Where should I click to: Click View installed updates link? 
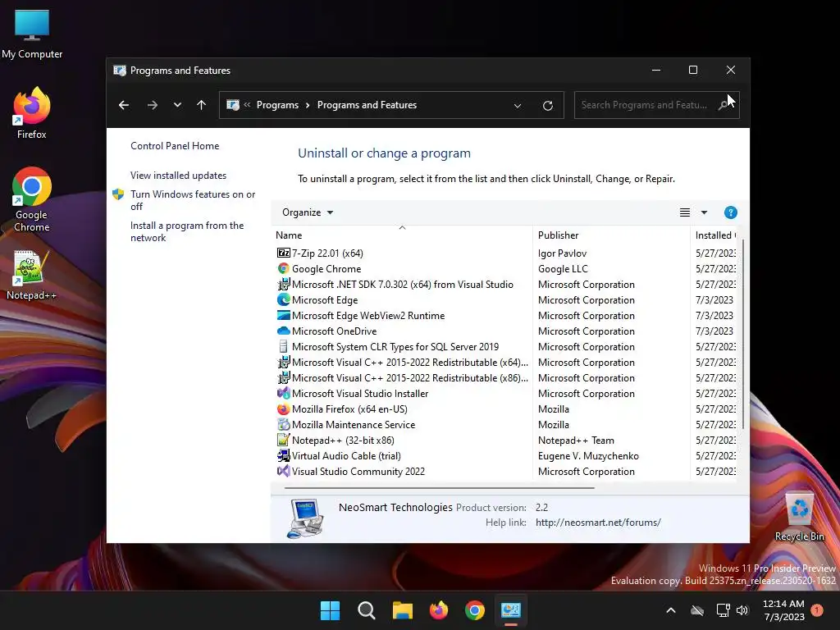pyautogui.click(x=178, y=176)
